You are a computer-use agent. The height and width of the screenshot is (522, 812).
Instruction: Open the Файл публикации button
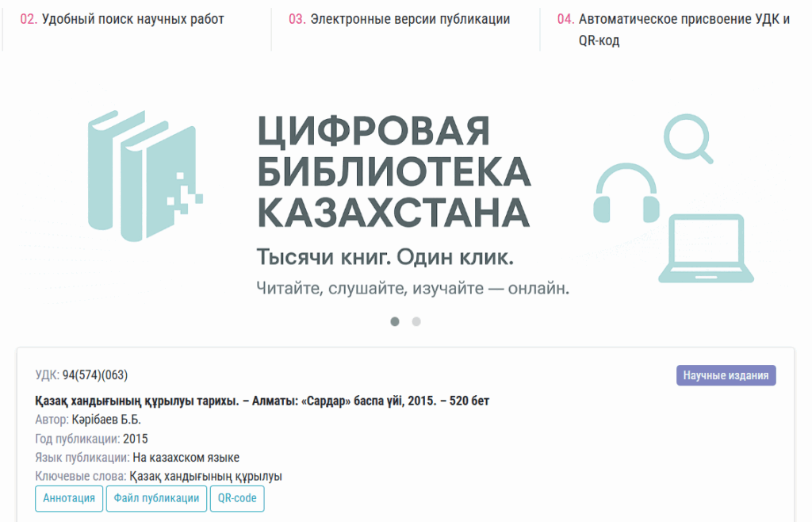click(x=156, y=498)
